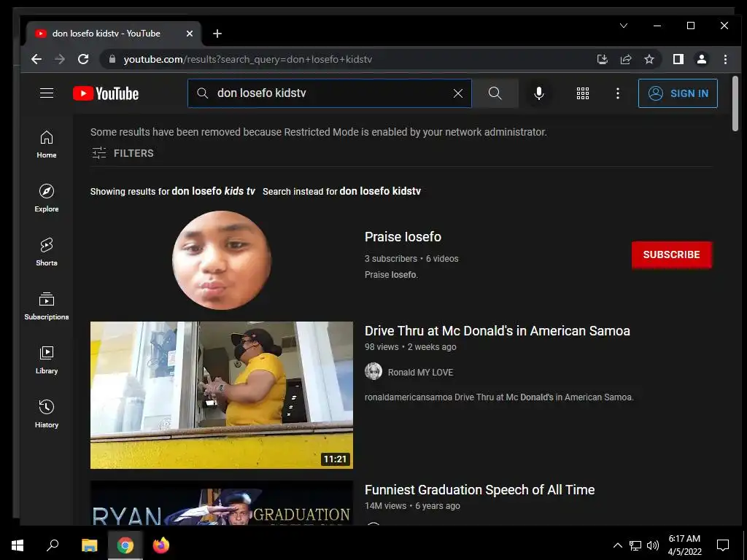Open YouTube settings three-dot menu

[617, 93]
